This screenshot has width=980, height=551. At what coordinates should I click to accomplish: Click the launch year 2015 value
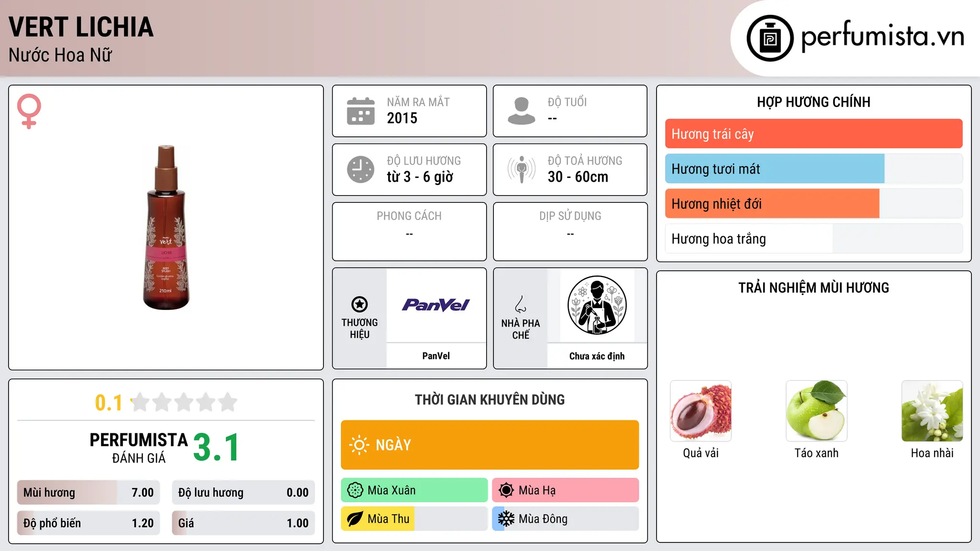point(402,118)
